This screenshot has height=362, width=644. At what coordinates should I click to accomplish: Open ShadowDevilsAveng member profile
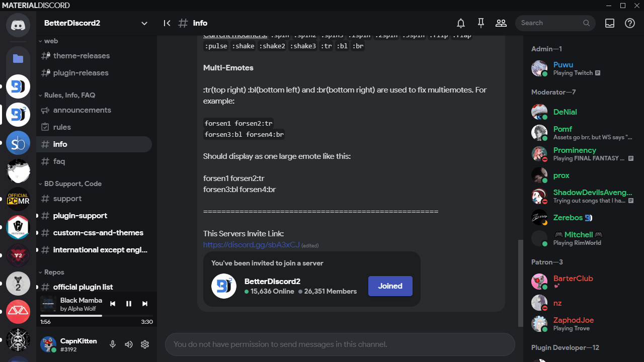tap(582, 196)
